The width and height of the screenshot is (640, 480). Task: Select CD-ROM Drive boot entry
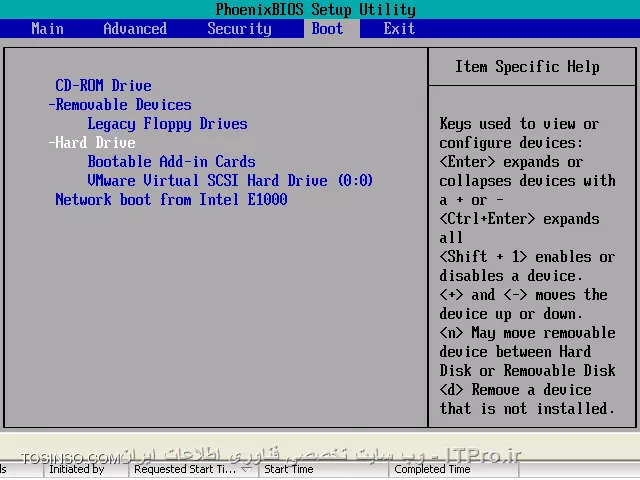[x=103, y=86]
